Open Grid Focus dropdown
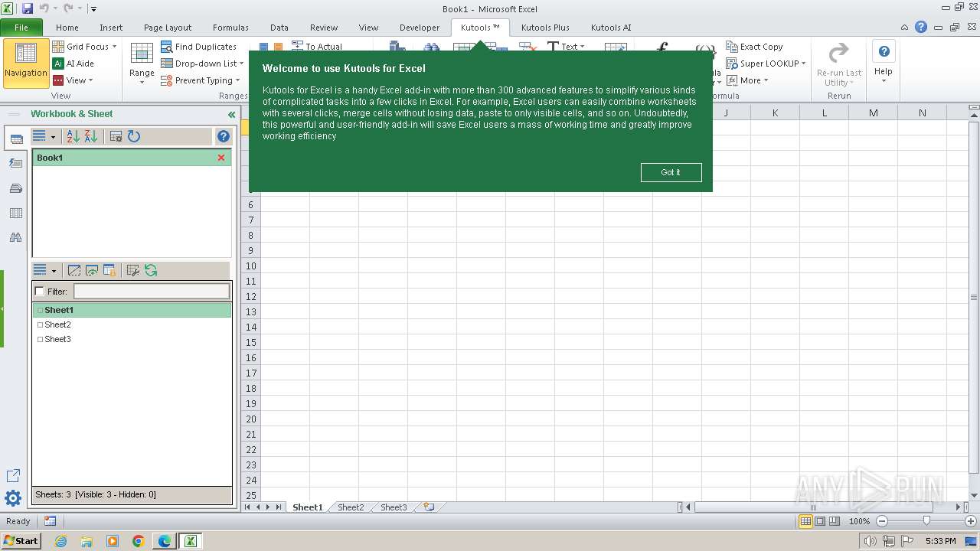This screenshot has height=551, width=980. [x=84, y=47]
